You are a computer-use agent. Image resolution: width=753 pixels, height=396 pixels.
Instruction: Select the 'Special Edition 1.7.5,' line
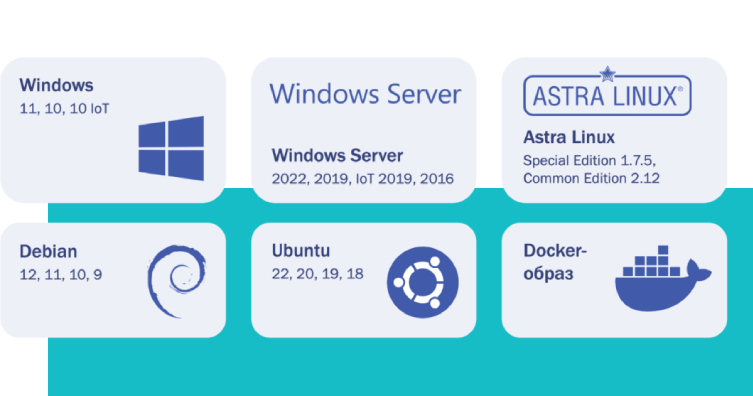click(589, 160)
